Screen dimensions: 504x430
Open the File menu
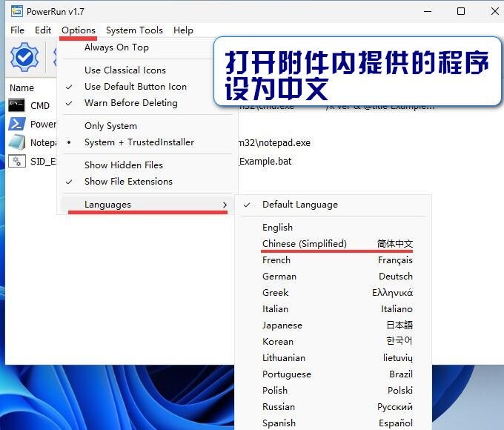(17, 30)
